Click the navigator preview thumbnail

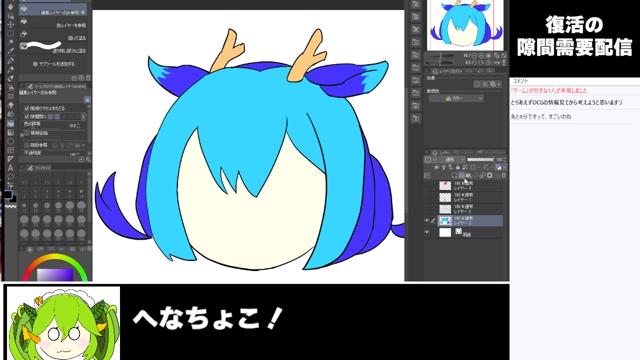pyautogui.click(x=465, y=24)
